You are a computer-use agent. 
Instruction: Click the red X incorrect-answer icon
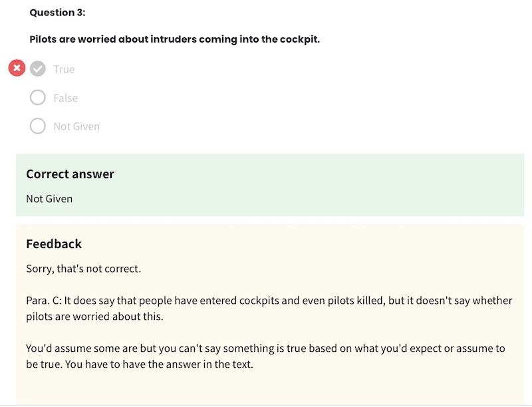[x=17, y=68]
